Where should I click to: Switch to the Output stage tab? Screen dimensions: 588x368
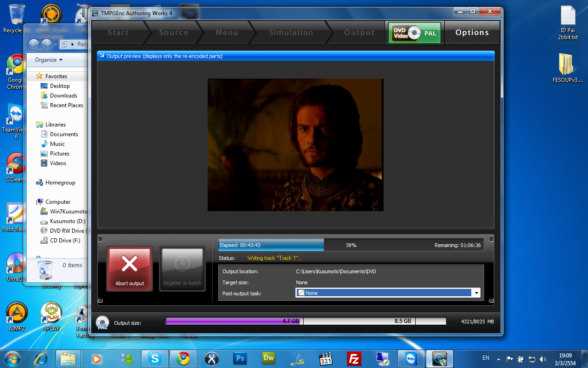(x=359, y=33)
